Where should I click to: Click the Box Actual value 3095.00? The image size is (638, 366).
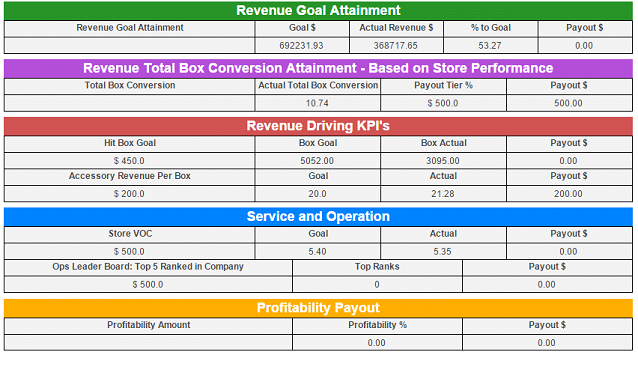(x=443, y=161)
